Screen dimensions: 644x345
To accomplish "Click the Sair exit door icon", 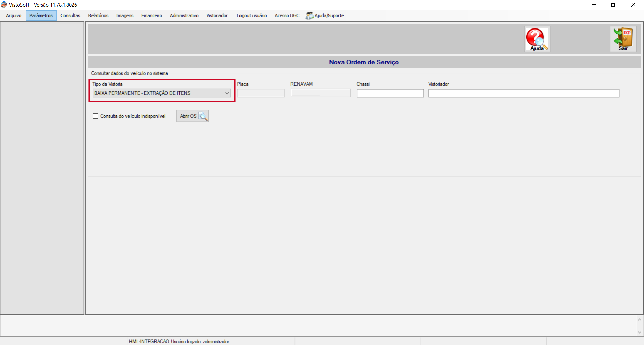I will click(x=623, y=39).
